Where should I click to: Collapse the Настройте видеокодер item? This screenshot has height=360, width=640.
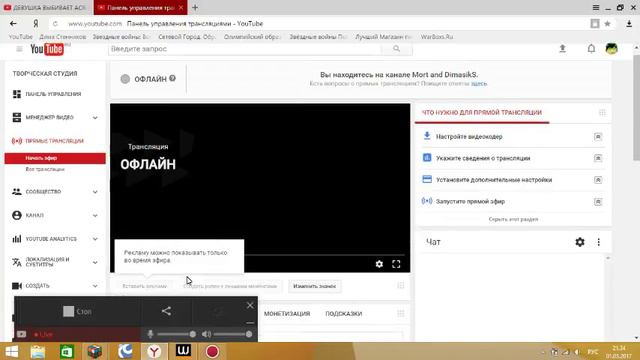(x=598, y=137)
